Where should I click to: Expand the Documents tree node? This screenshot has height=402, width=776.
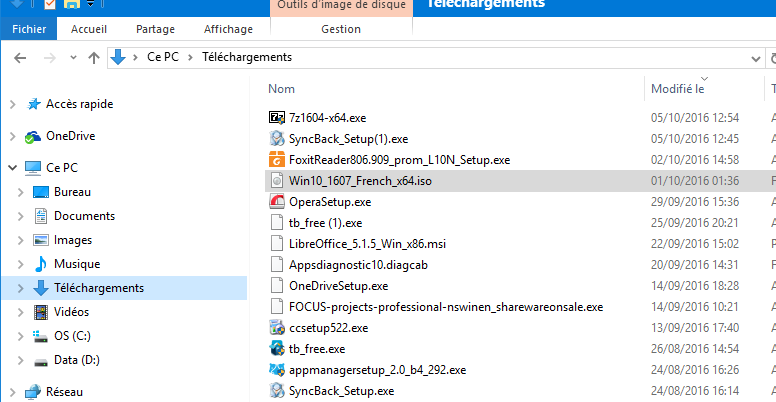[21, 216]
